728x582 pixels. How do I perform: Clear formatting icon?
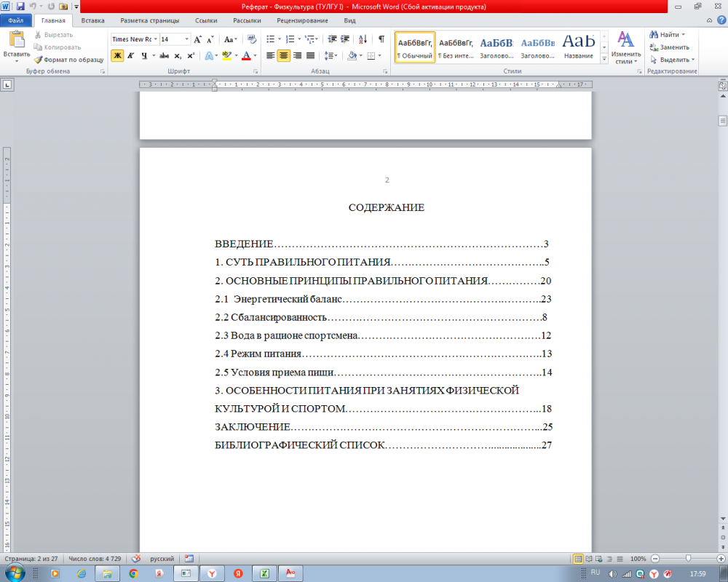click(252, 39)
